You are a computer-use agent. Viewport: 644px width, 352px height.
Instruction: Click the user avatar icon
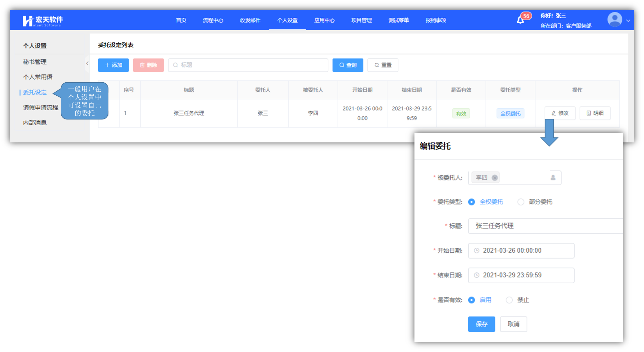[615, 20]
